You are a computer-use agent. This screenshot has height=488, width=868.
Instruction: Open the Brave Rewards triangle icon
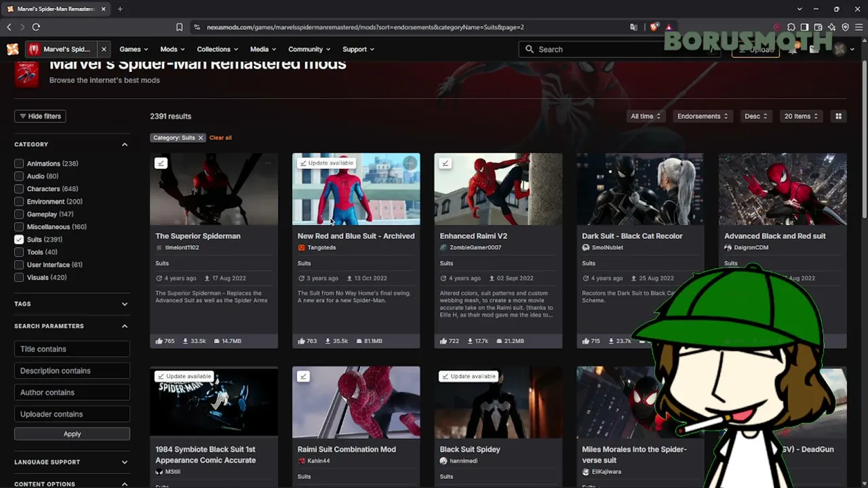coord(669,27)
